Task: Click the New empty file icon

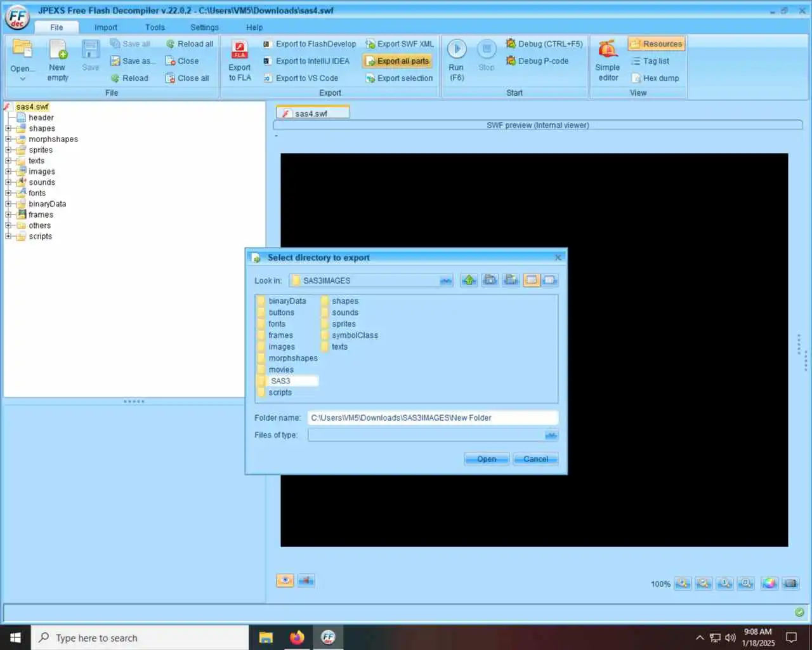Action: 58,49
